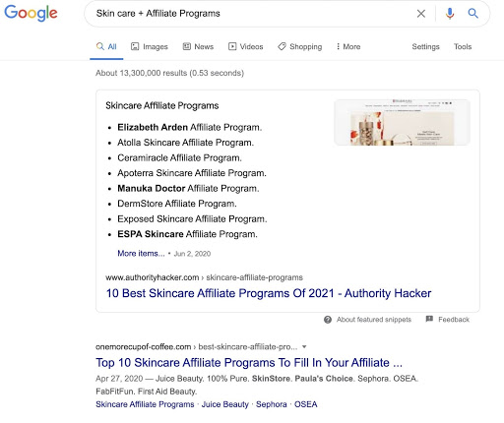Start voice search with the microphone icon
504x423 pixels.
450,14
